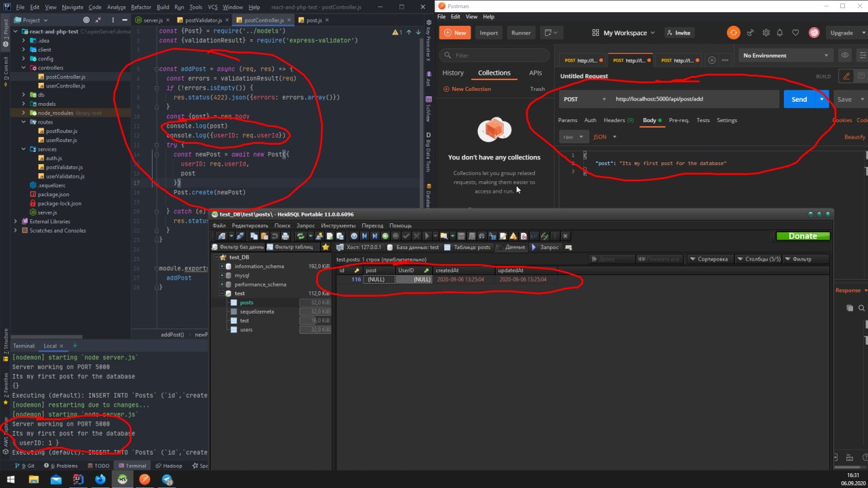Click the request URL input field
The width and height of the screenshot is (868, 488).
694,99
